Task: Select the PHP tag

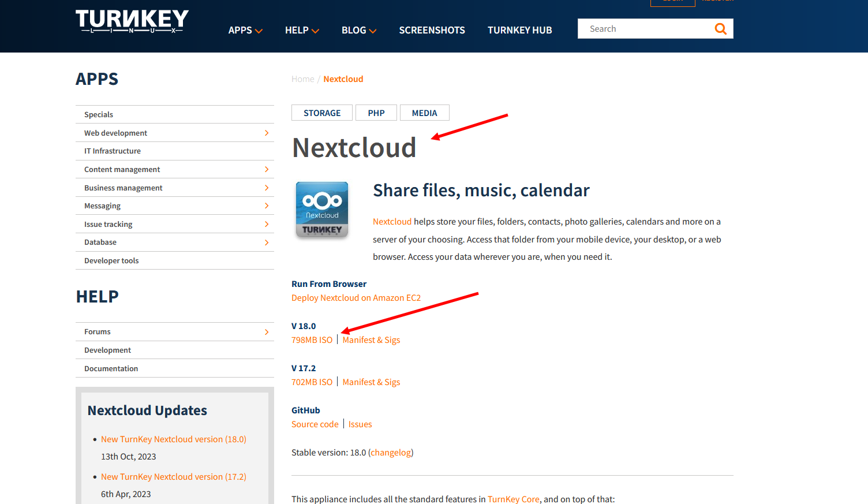Action: [376, 113]
